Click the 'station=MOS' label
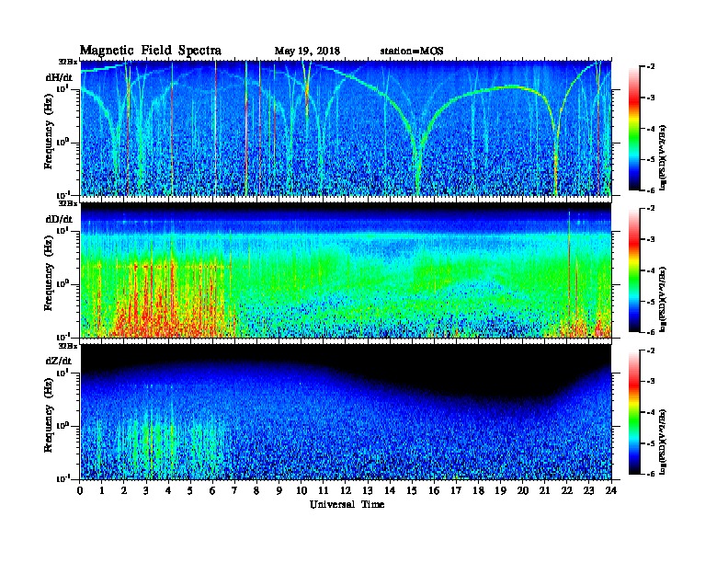The height and width of the screenshot is (563, 728). (x=412, y=52)
